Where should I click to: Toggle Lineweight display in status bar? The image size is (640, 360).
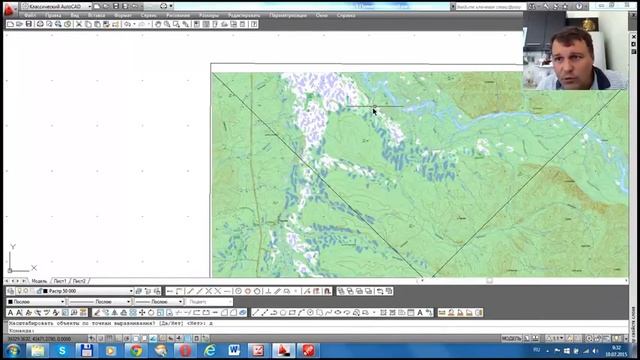coord(179,338)
